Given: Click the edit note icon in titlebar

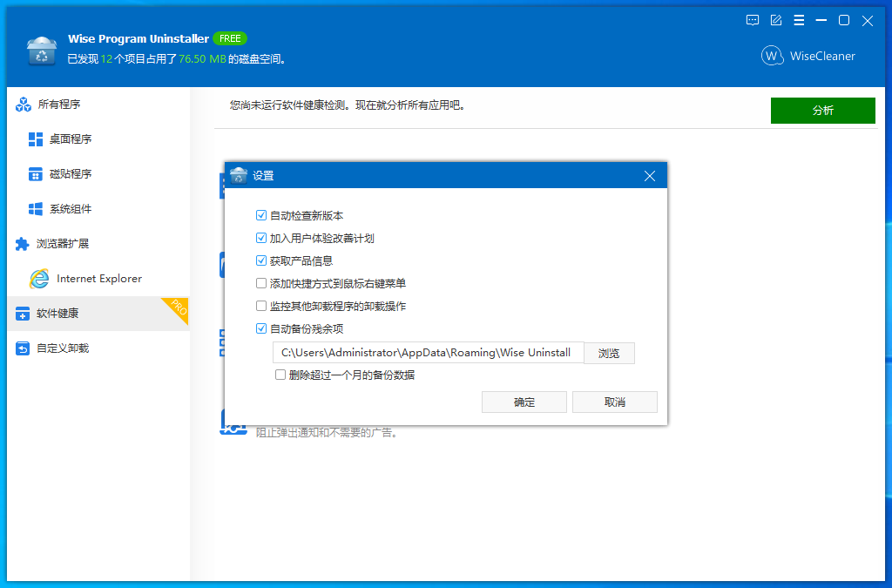Looking at the screenshot, I should coord(775,20).
